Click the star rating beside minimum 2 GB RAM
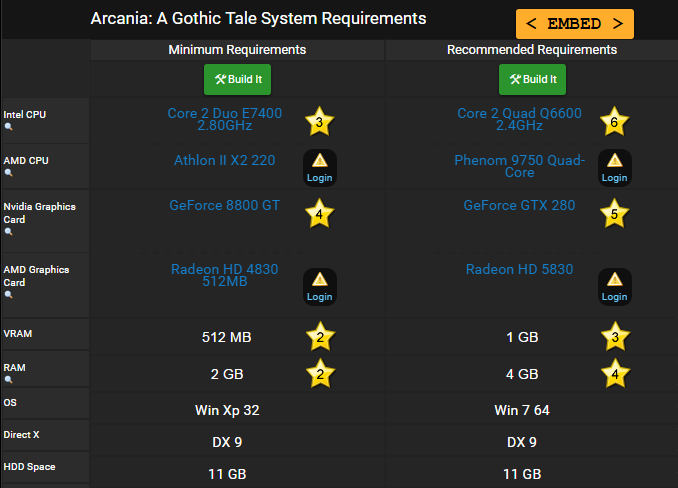The height and width of the screenshot is (488, 678). [319, 373]
